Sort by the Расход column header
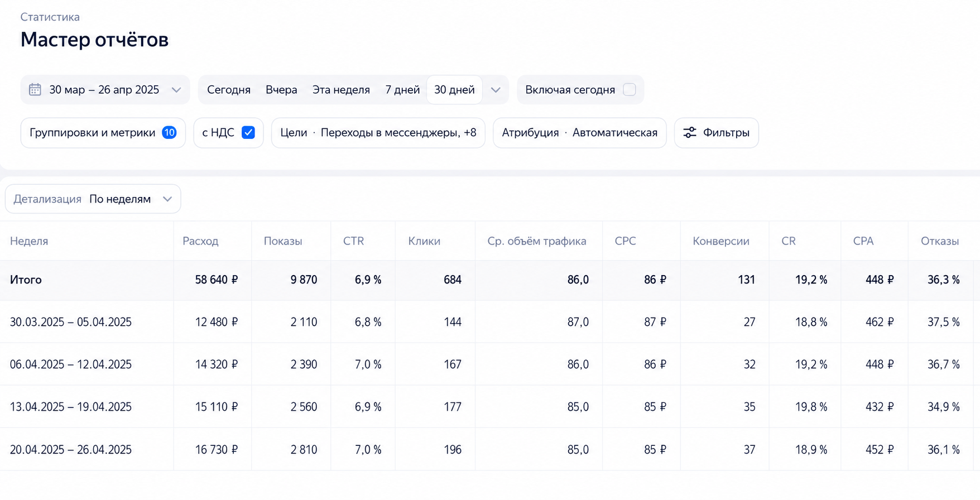This screenshot has width=980, height=500. point(200,241)
